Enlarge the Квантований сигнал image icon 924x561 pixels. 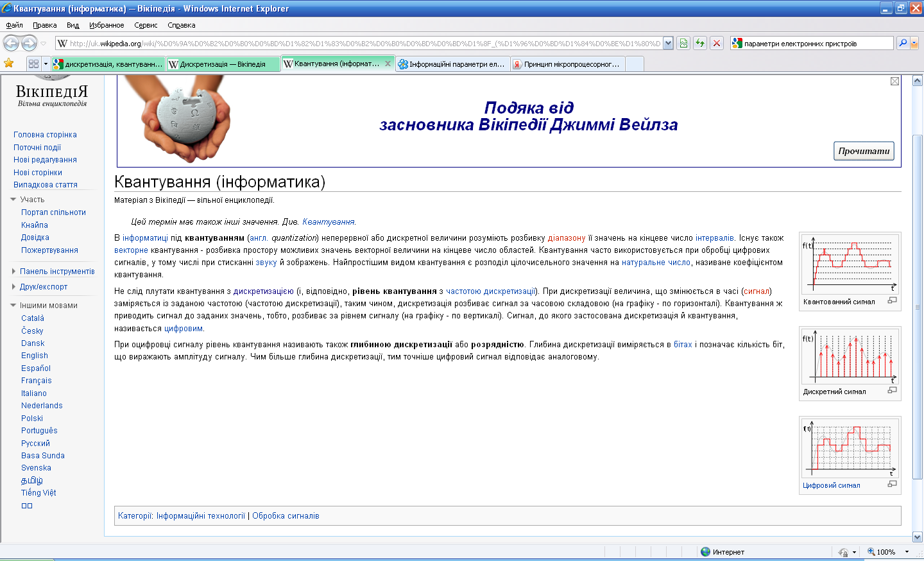(x=892, y=300)
